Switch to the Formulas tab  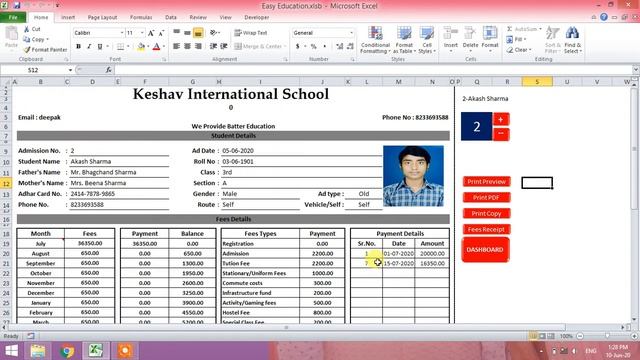[141, 17]
